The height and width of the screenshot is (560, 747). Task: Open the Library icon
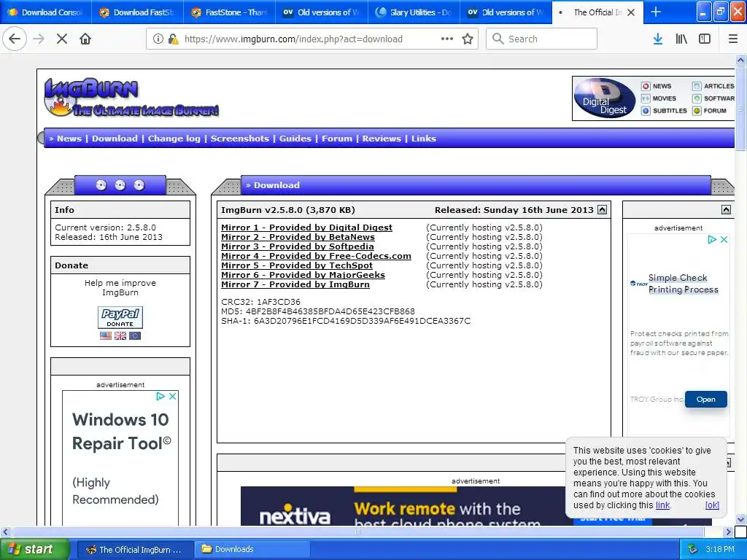(x=681, y=39)
